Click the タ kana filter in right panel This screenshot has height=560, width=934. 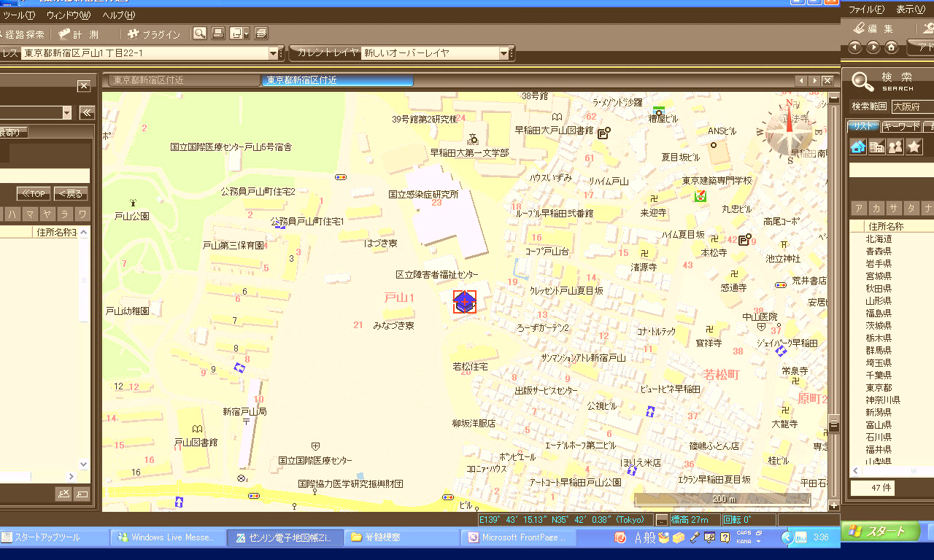911,209
